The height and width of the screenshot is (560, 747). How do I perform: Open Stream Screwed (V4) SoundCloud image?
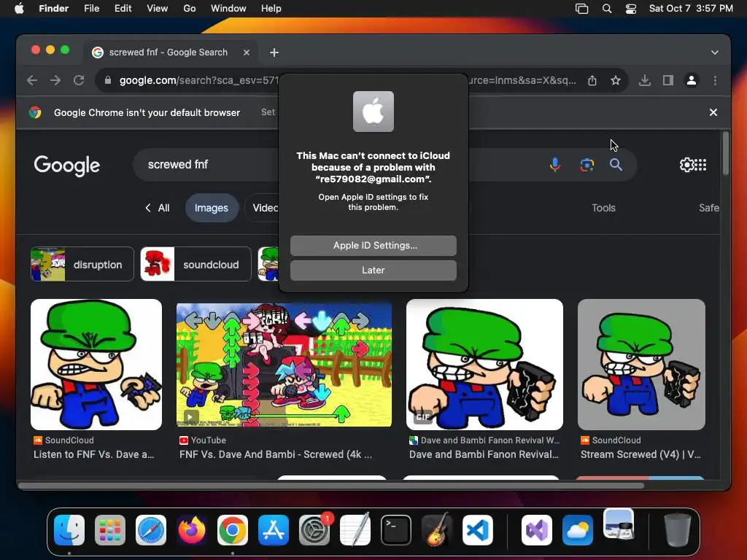pyautogui.click(x=641, y=365)
